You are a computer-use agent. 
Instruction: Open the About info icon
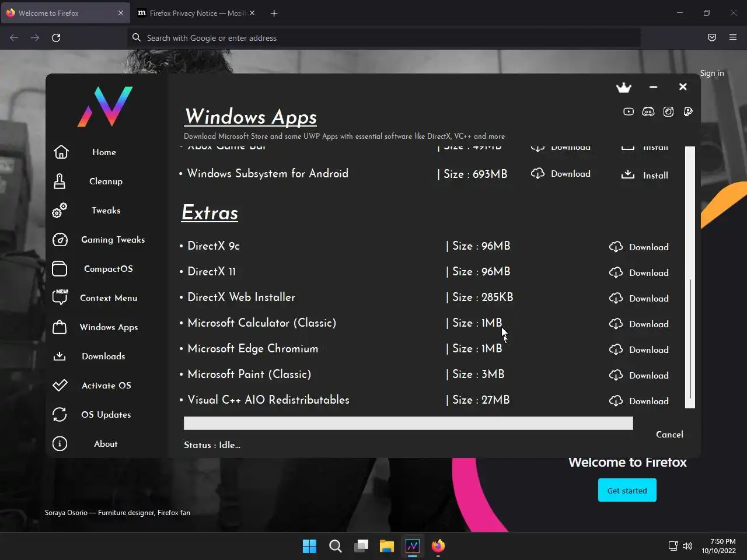coord(60,444)
